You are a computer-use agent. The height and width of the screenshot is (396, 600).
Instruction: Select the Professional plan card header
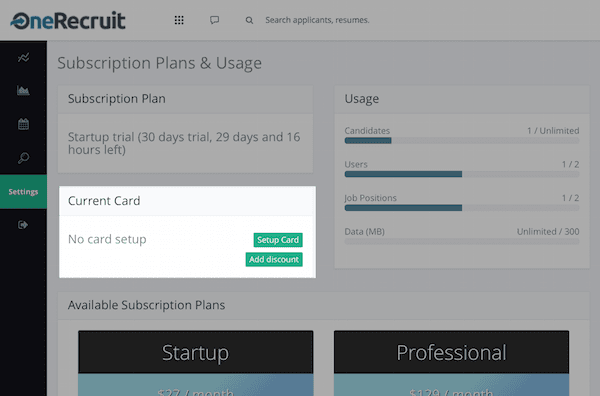coord(452,352)
